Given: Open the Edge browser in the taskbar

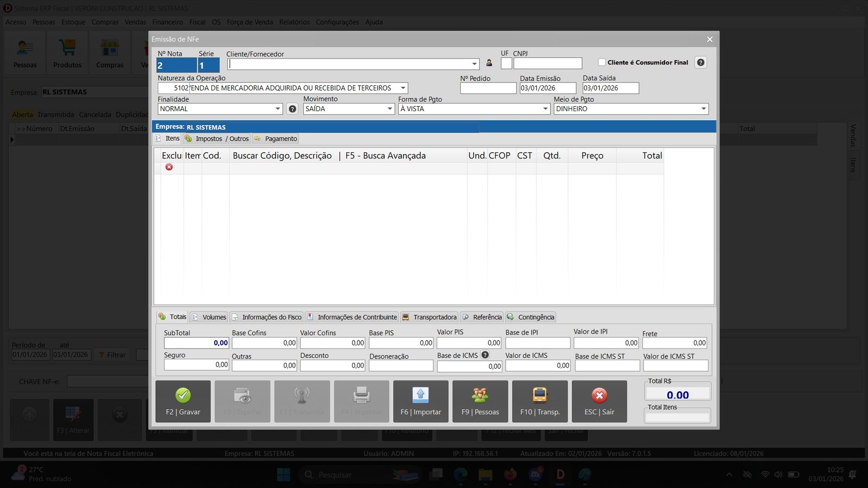Looking at the screenshot, I should coord(461,475).
